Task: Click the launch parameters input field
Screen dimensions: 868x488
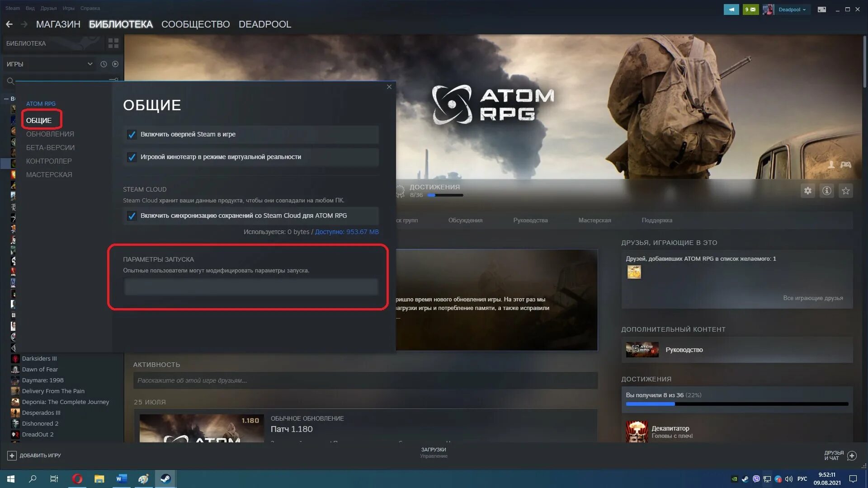Action: pos(251,287)
